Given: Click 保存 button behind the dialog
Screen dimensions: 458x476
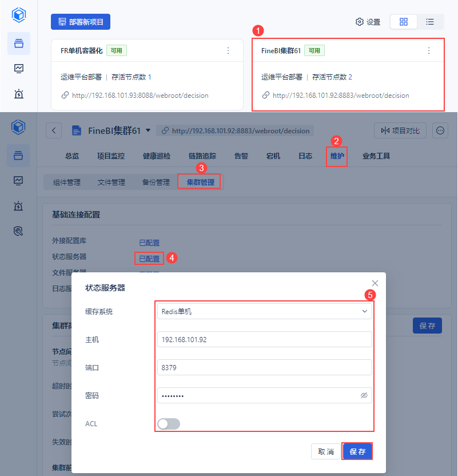Looking at the screenshot, I should (427, 326).
